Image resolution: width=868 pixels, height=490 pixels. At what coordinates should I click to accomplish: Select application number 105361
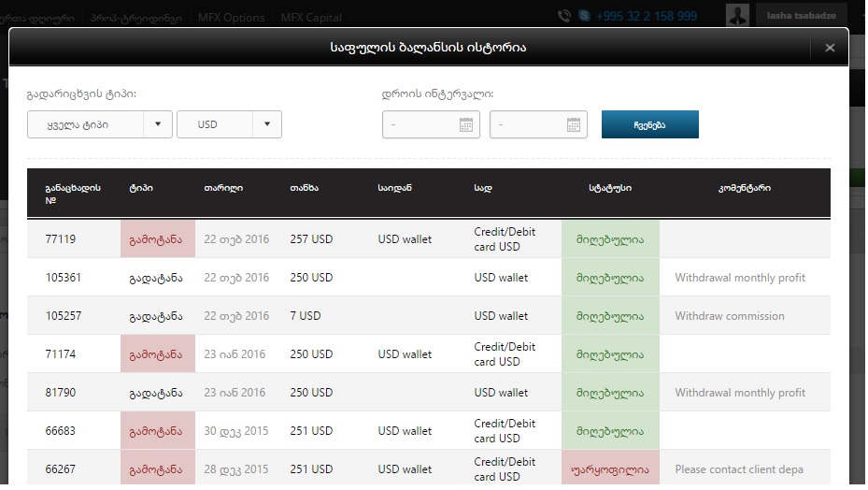[64, 277]
